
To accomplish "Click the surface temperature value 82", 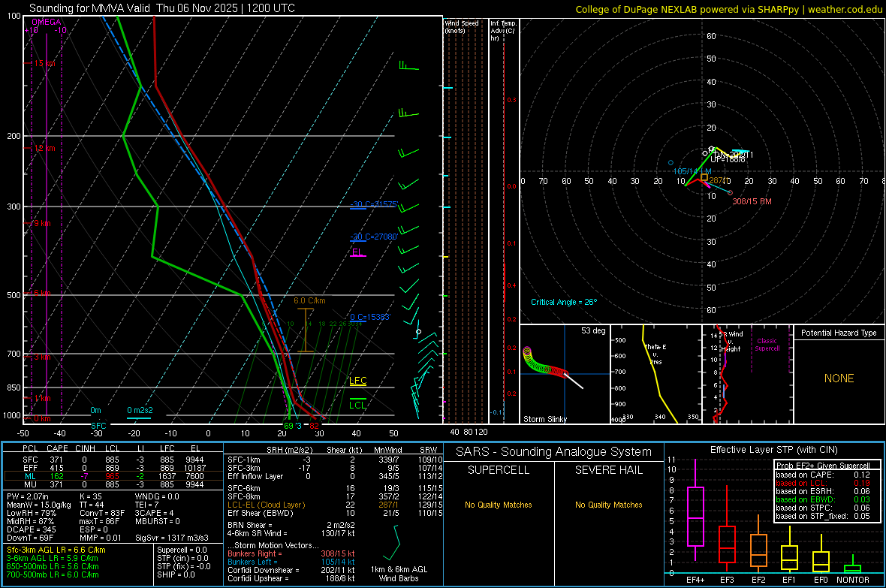I will point(314,426).
